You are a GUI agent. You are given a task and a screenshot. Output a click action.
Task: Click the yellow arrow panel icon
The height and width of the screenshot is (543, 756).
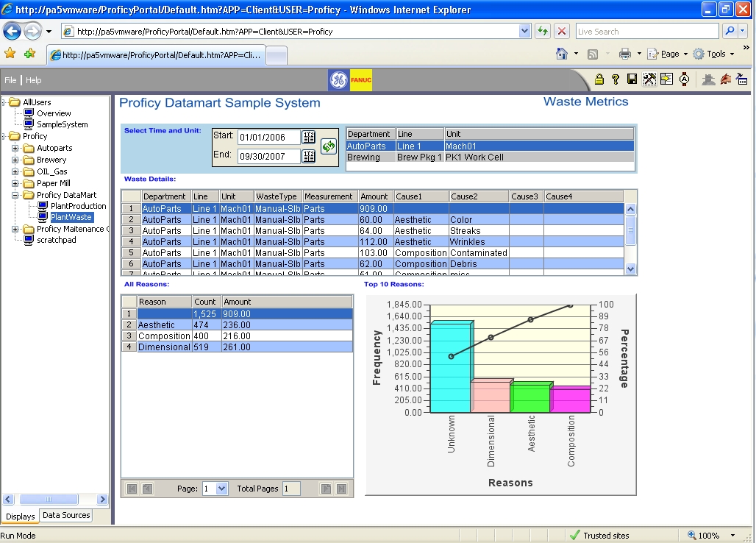[x=667, y=79]
